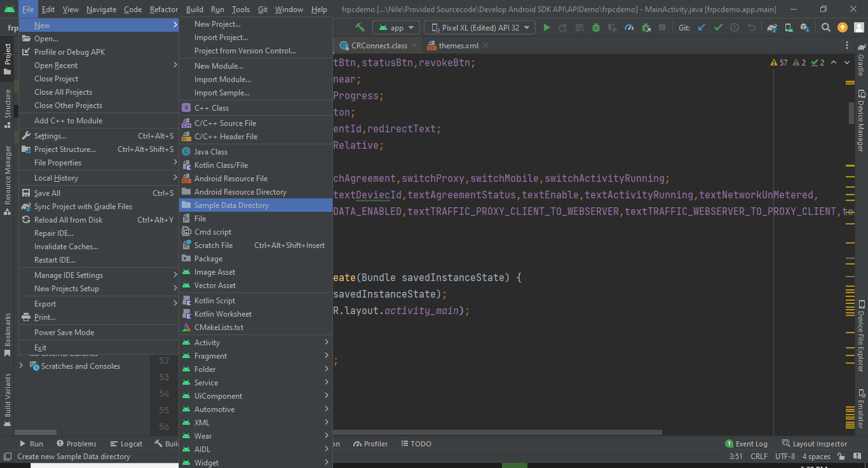This screenshot has height=468, width=868.
Task: Click Settings... in the File menu
Action: point(50,136)
